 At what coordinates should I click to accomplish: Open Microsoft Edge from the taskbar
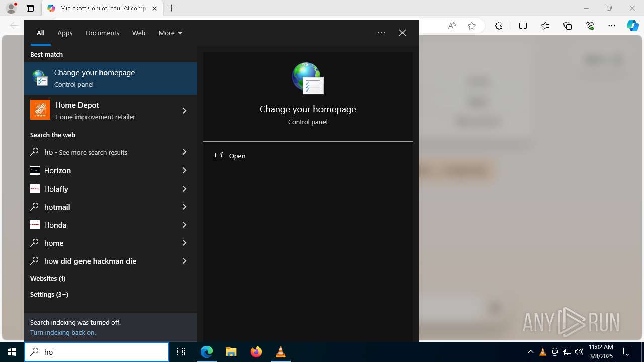[x=207, y=352]
